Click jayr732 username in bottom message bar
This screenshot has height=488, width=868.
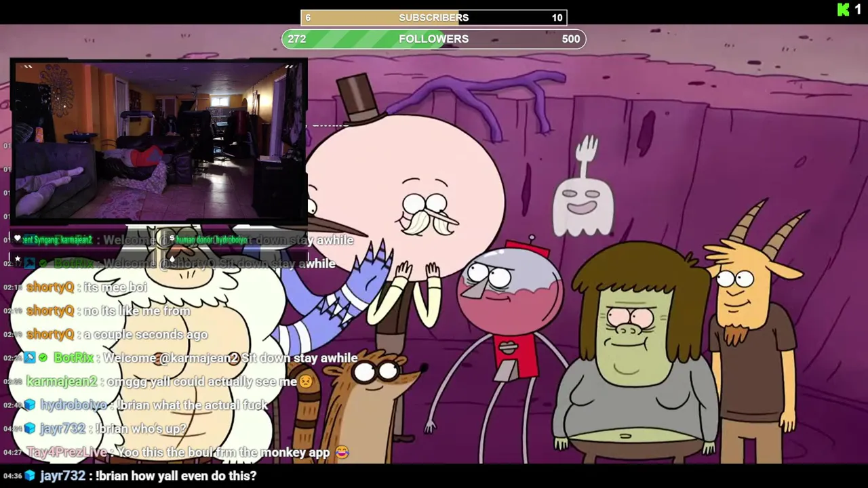(63, 476)
